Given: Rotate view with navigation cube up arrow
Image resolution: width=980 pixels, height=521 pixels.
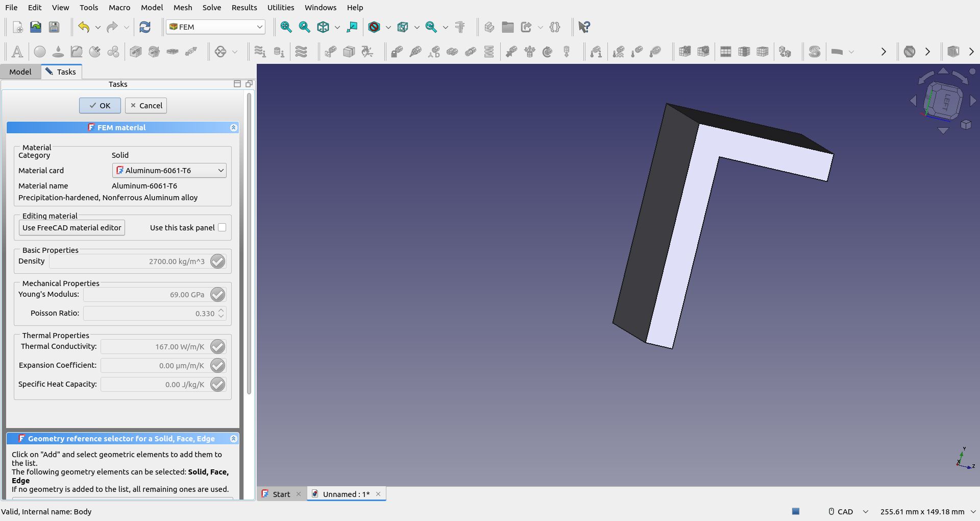Looking at the screenshot, I should pos(943,71).
